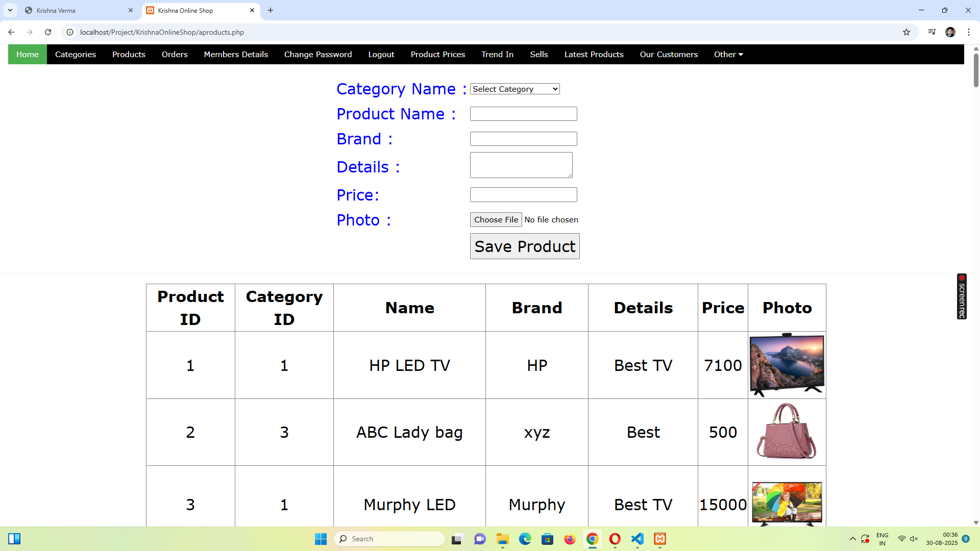980x551 pixels.
Task: Open the widgets icon on taskbar left
Action: click(14, 539)
